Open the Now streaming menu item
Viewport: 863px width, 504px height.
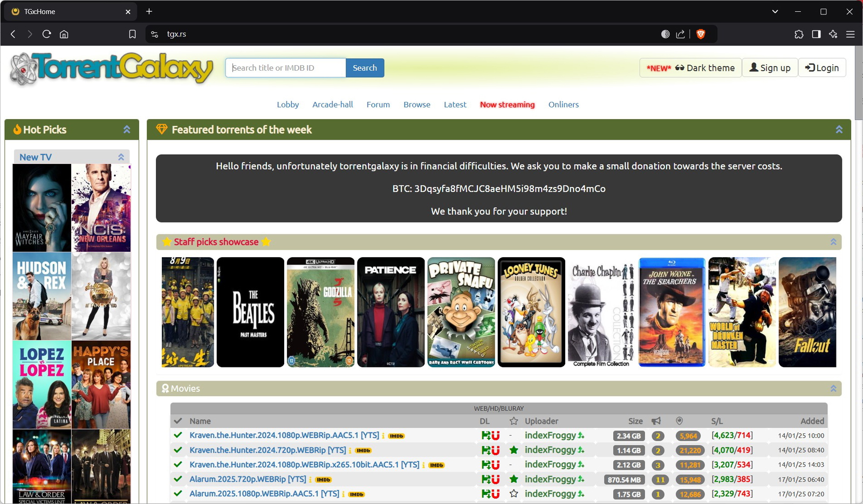pyautogui.click(x=507, y=104)
